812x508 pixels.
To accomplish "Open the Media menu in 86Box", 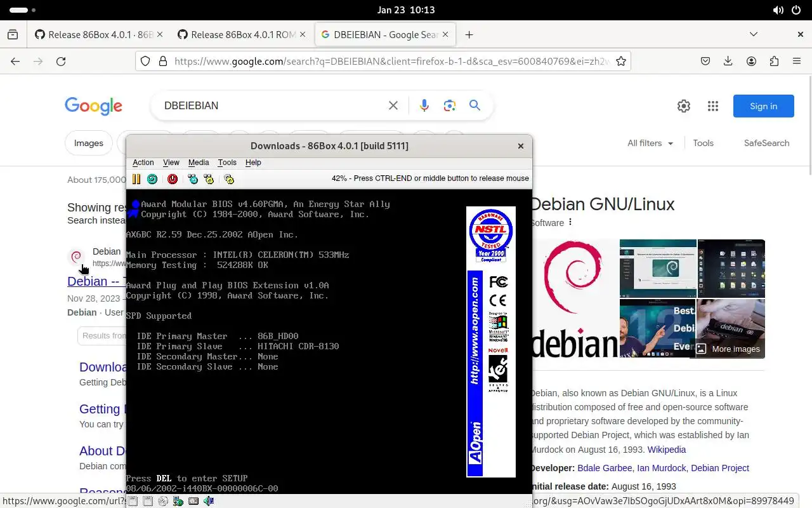I will pyautogui.click(x=199, y=163).
